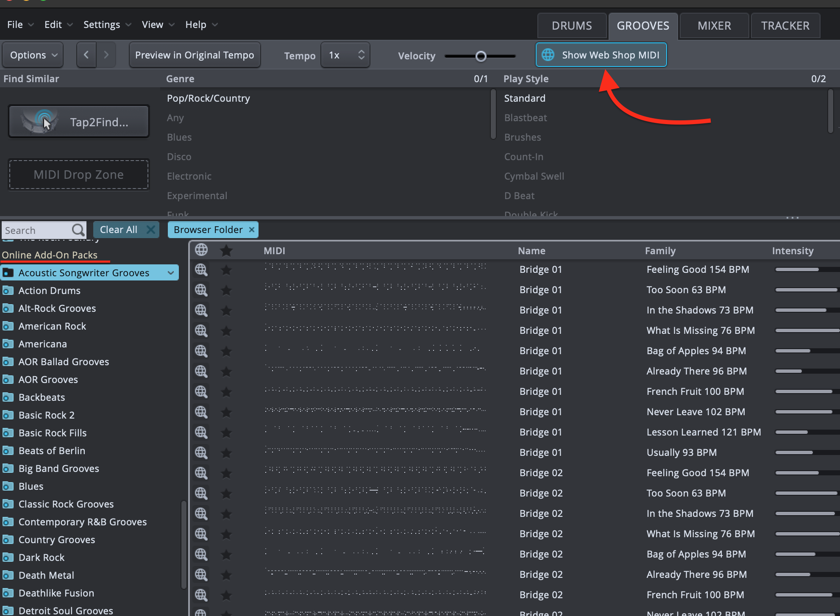The height and width of the screenshot is (616, 840).
Task: Open the Options dropdown
Action: [x=33, y=55]
